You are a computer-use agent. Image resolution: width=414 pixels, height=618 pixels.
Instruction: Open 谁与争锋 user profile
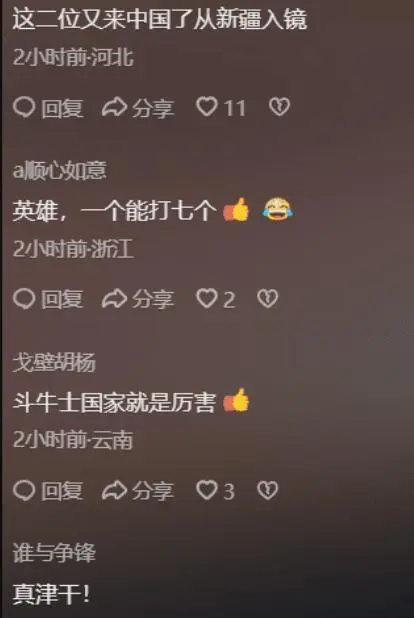54,553
